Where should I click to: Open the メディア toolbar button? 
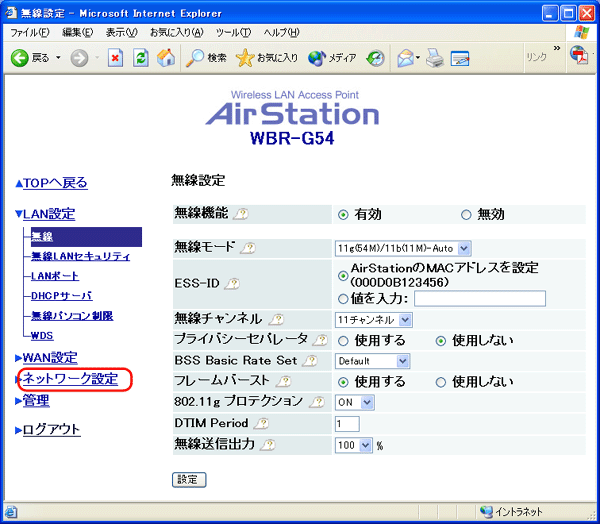[332, 58]
